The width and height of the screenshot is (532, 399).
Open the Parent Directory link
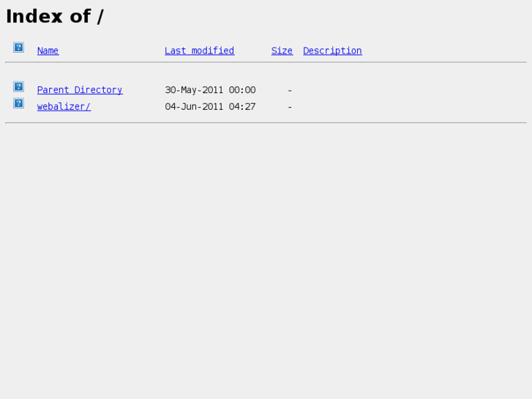pyautogui.click(x=80, y=90)
